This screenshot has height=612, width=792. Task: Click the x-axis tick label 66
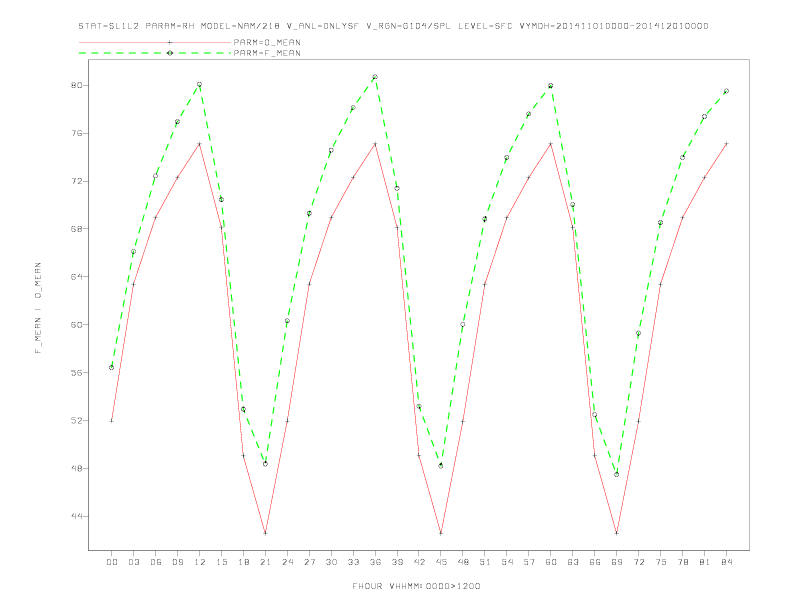click(x=595, y=562)
